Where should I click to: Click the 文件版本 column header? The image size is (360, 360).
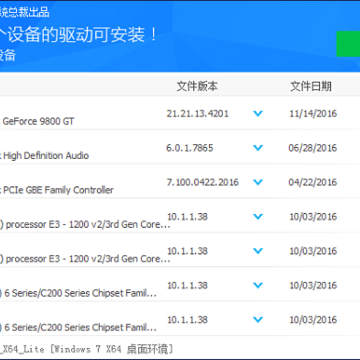pyautogui.click(x=197, y=86)
